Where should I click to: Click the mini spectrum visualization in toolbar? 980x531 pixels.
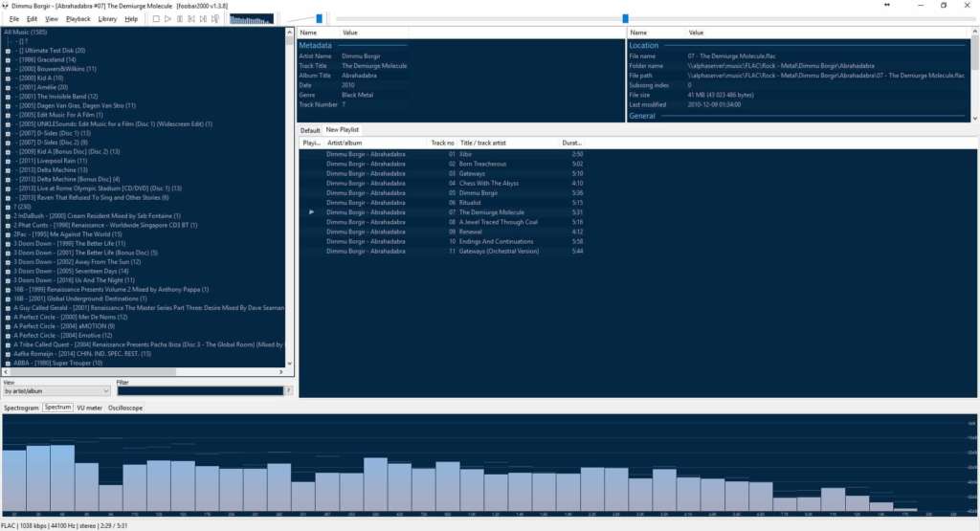[252, 19]
